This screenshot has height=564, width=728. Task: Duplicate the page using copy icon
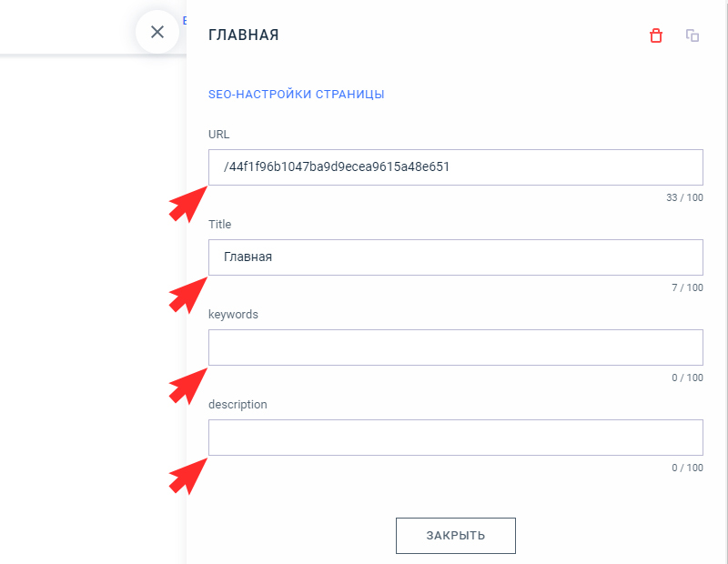click(693, 35)
